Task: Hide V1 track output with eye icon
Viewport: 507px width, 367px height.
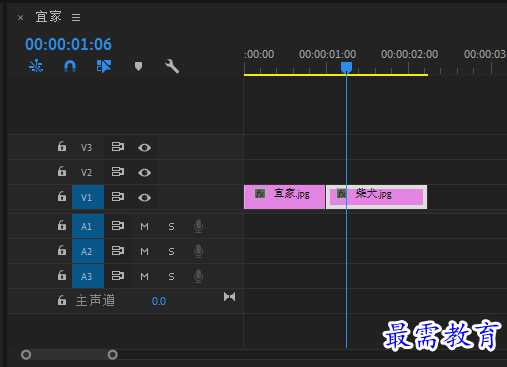Action: pyautogui.click(x=144, y=198)
